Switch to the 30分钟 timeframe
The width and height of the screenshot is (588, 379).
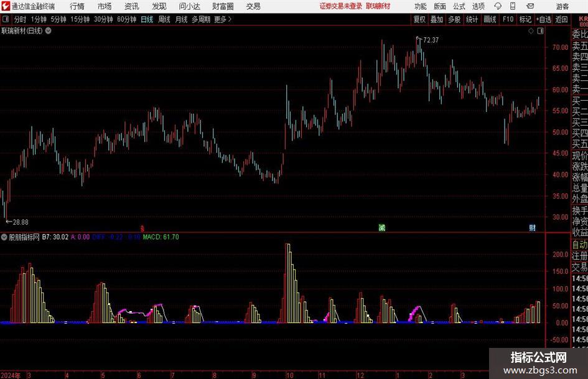coord(103,19)
